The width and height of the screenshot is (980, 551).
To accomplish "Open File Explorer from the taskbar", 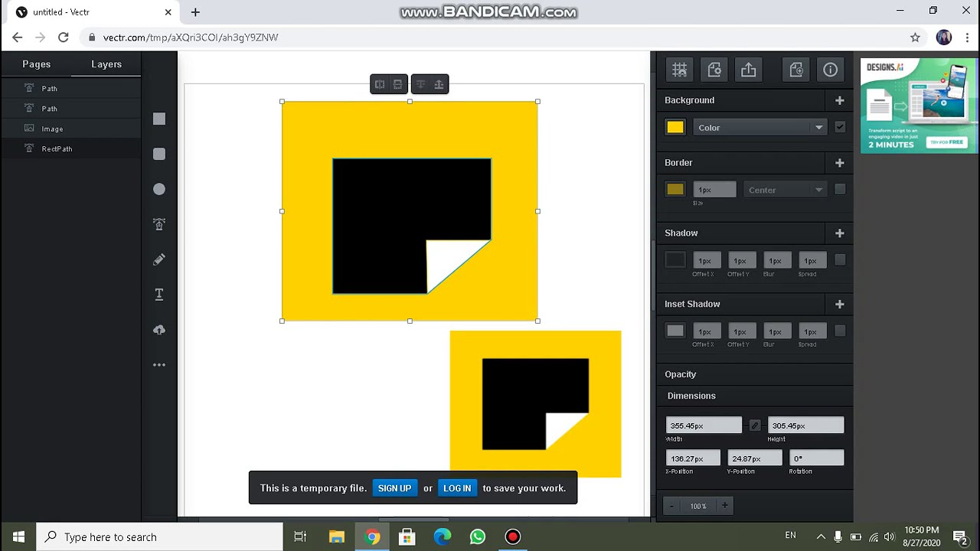I will (x=337, y=536).
